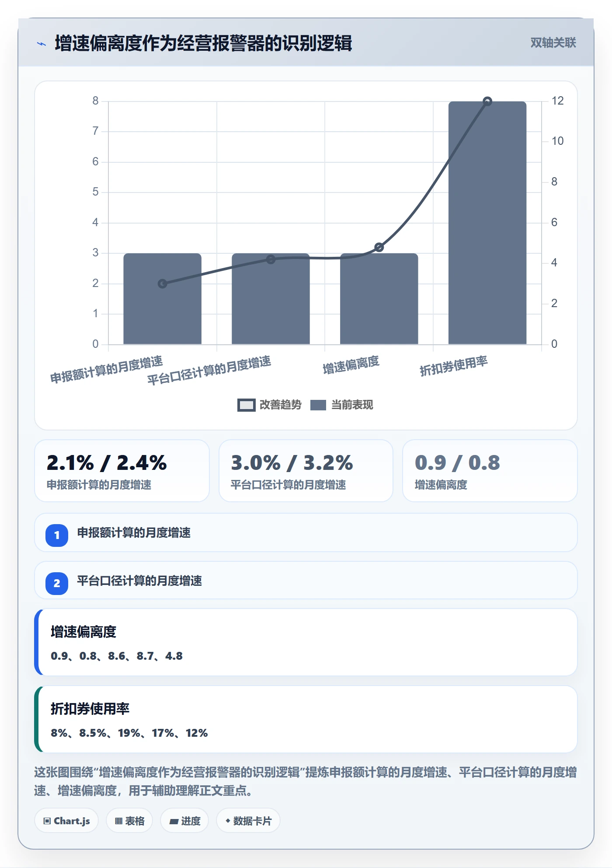Click the bar icon in 进度 tag
This screenshot has width=612, height=868.
coord(174,822)
